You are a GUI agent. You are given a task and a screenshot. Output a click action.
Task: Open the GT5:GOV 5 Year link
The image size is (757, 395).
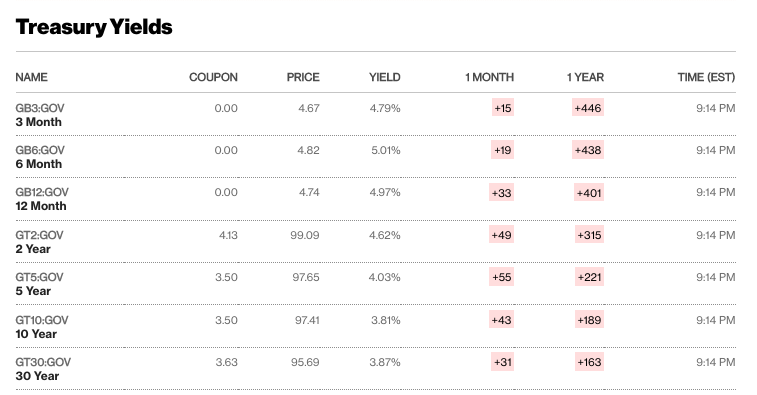40,284
